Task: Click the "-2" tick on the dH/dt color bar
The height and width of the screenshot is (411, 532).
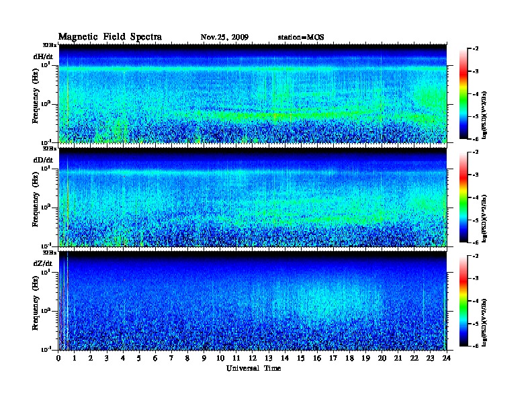Action: (x=476, y=49)
